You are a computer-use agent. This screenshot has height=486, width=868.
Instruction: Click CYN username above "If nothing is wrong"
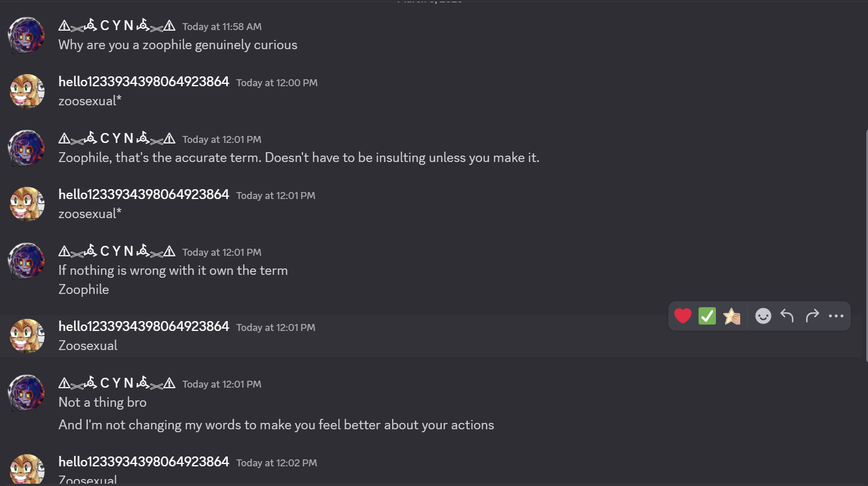click(x=117, y=251)
